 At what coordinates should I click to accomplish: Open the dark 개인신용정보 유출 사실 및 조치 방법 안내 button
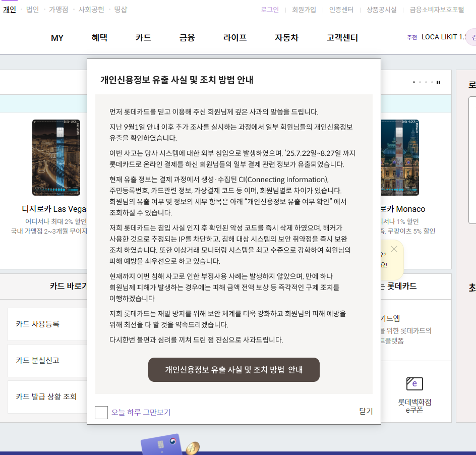pyautogui.click(x=234, y=370)
